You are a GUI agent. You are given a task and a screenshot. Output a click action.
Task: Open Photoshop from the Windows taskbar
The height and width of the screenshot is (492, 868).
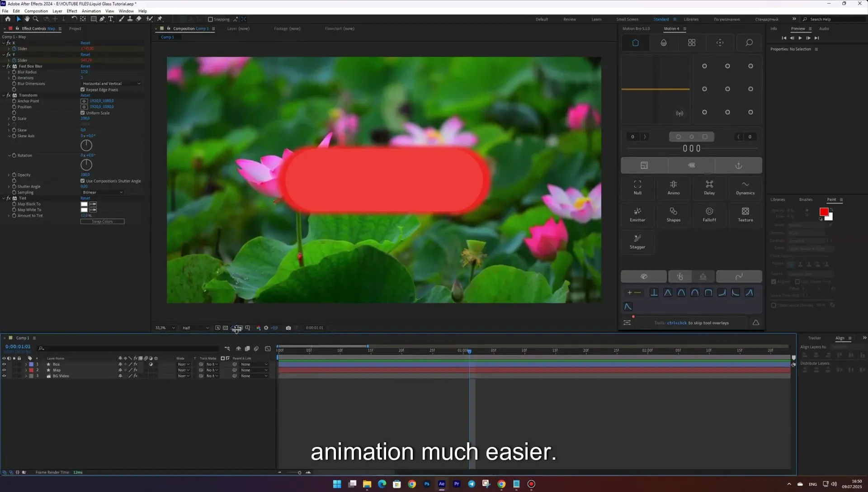point(427,484)
